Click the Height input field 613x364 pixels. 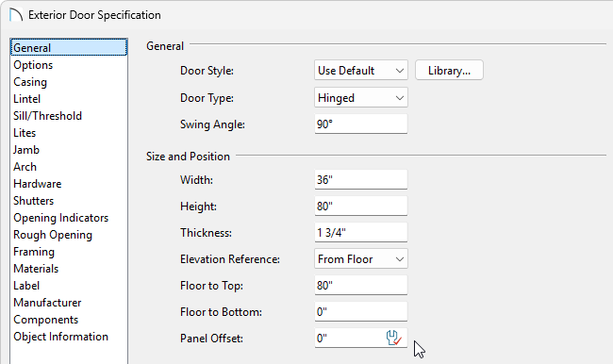click(361, 206)
